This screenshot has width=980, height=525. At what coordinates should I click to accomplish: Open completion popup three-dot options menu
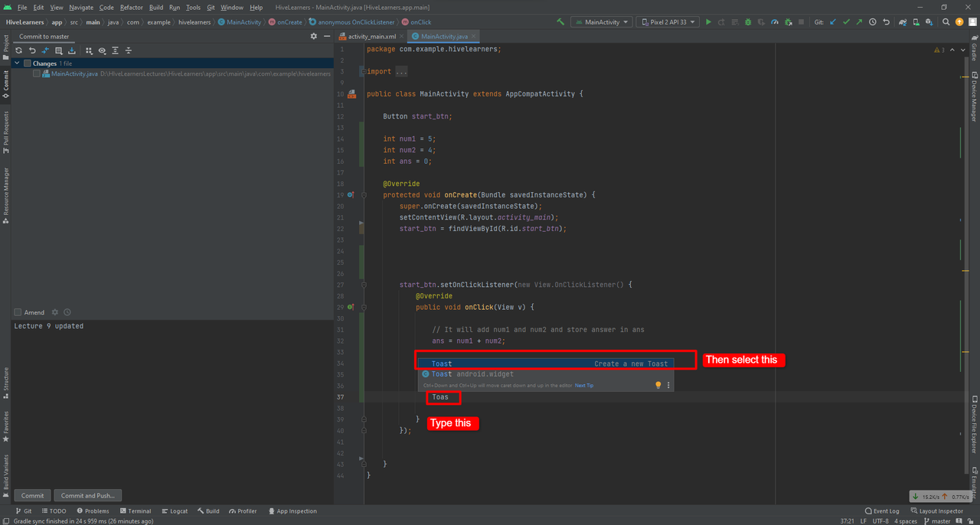668,385
